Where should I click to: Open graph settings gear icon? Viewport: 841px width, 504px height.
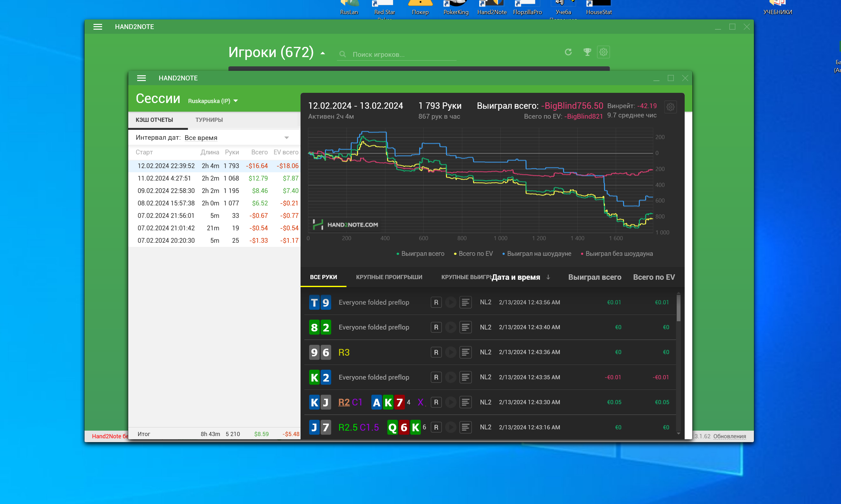670,107
